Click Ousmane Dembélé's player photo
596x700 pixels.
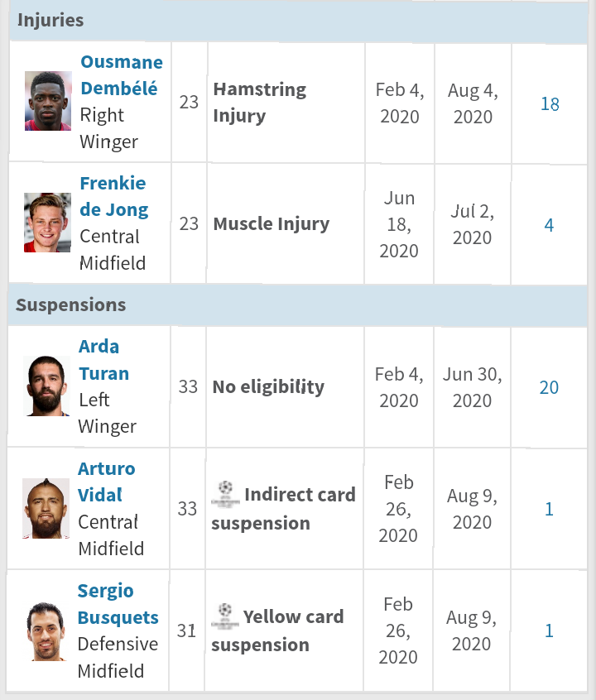click(48, 101)
